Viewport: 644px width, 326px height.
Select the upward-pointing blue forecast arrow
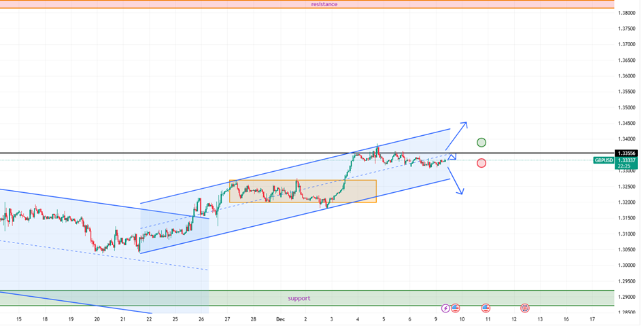456,134
